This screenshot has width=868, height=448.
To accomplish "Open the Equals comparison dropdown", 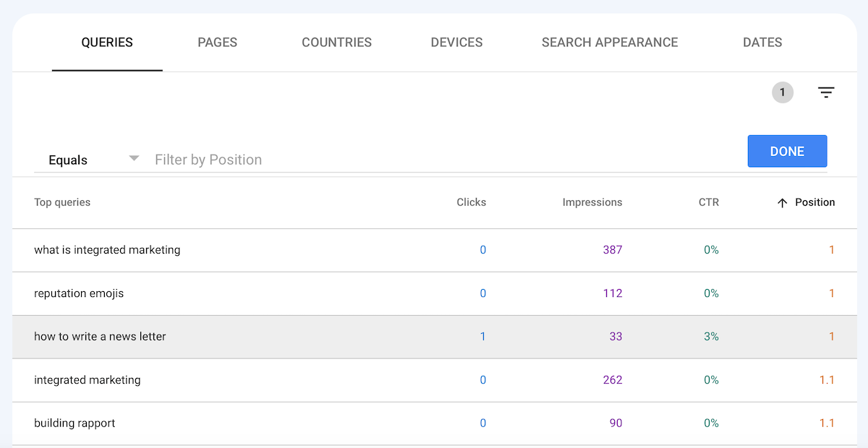I will click(x=93, y=160).
